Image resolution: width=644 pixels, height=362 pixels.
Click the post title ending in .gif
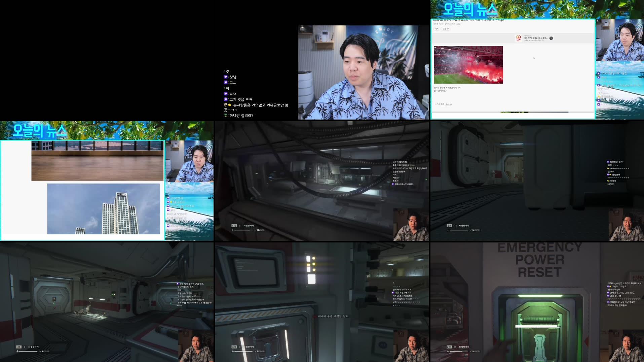click(x=468, y=21)
